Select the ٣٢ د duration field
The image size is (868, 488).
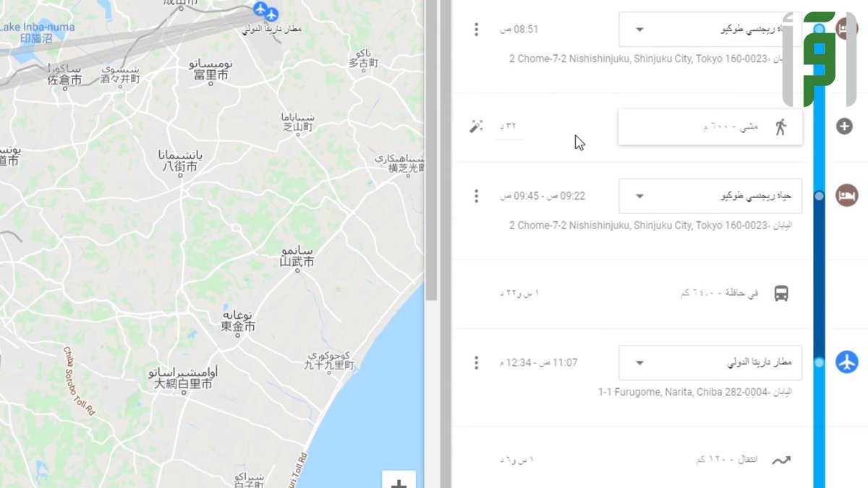tap(507, 127)
